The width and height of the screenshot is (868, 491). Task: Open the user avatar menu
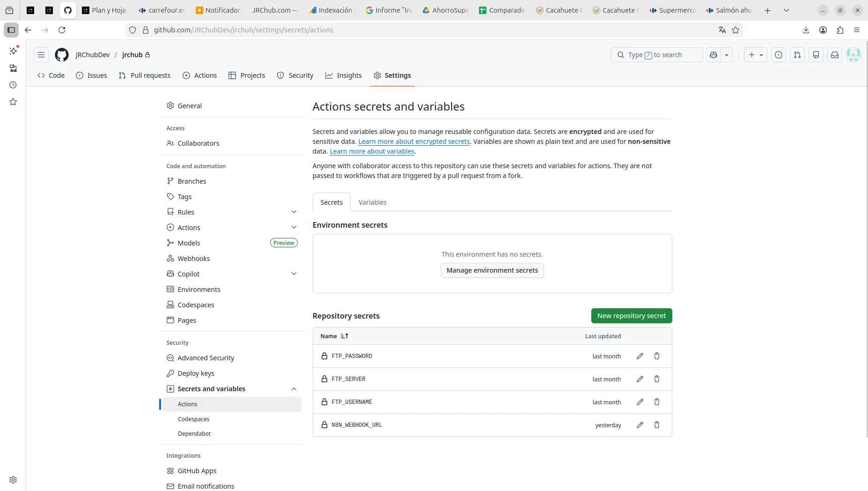[x=853, y=55]
